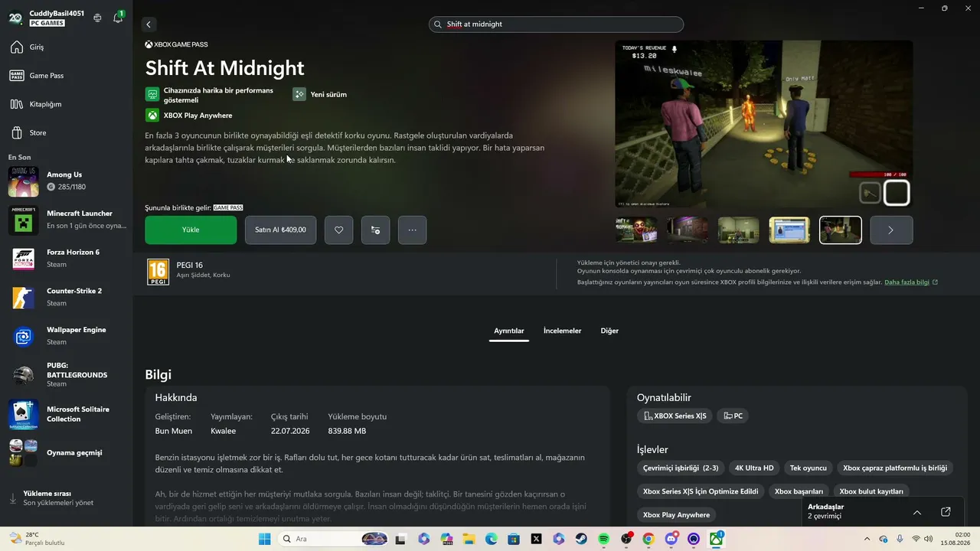Show hidden system tray icons
980x551 pixels.
point(867,539)
